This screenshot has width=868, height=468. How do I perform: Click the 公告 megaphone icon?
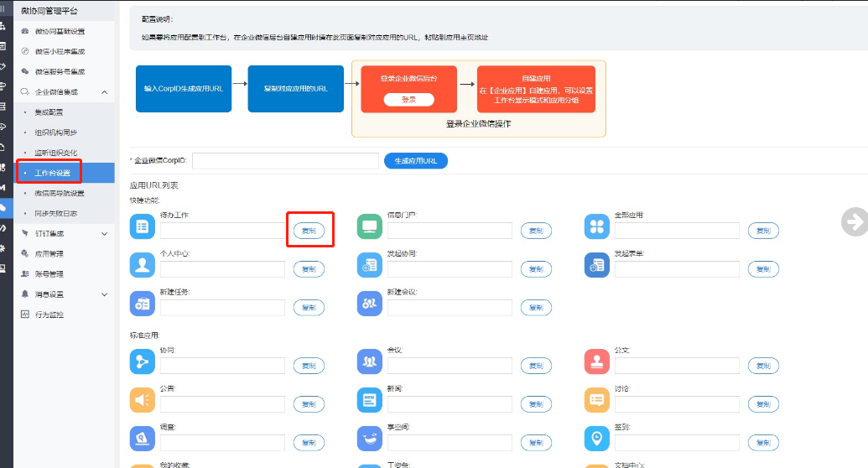[x=143, y=400]
